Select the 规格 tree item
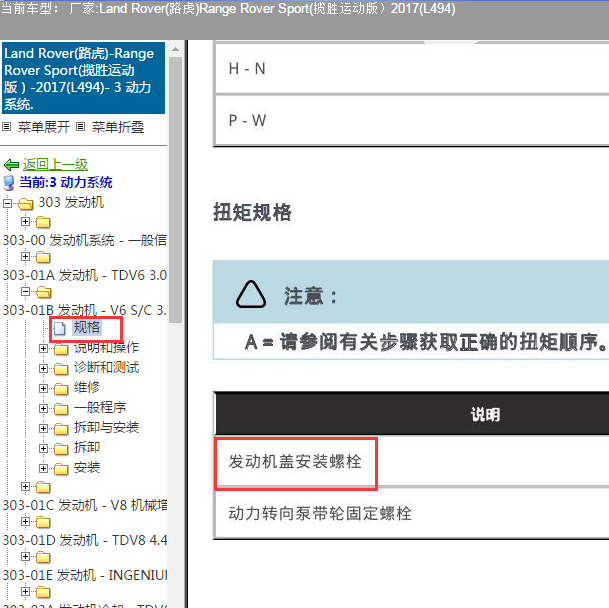Viewport: 609px width, 608px height. click(x=87, y=327)
